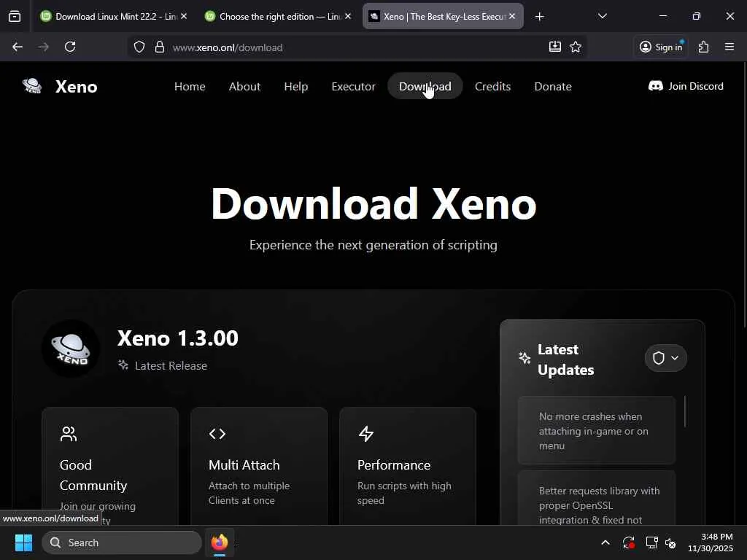The width and height of the screenshot is (747, 560).
Task: Open the Firefox View icon
Action: [x=15, y=17]
